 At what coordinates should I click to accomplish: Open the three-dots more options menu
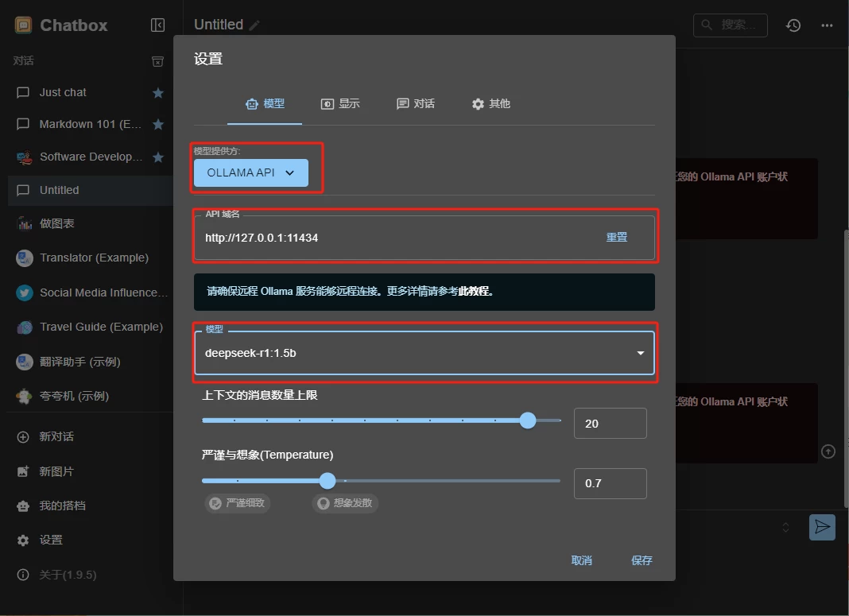click(x=827, y=25)
